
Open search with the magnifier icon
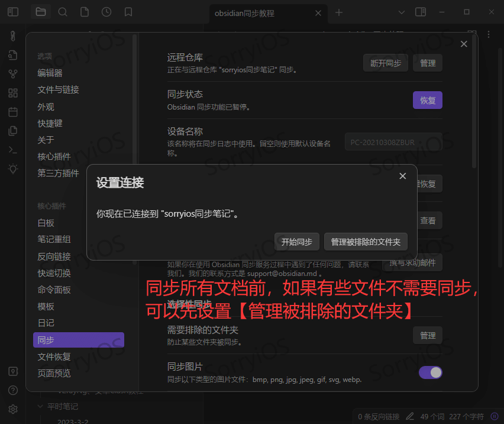point(62,12)
